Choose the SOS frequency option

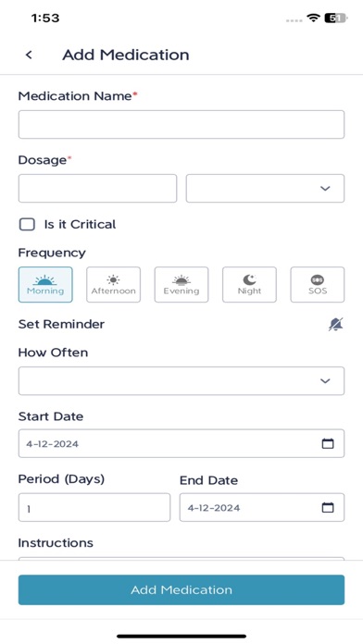pos(318,285)
